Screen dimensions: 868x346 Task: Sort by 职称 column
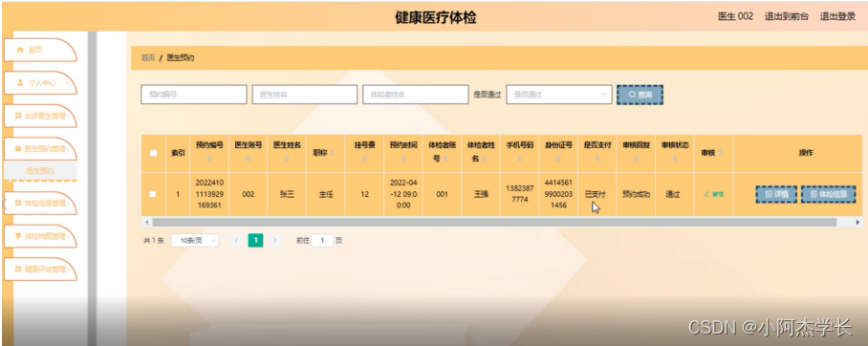pos(334,153)
